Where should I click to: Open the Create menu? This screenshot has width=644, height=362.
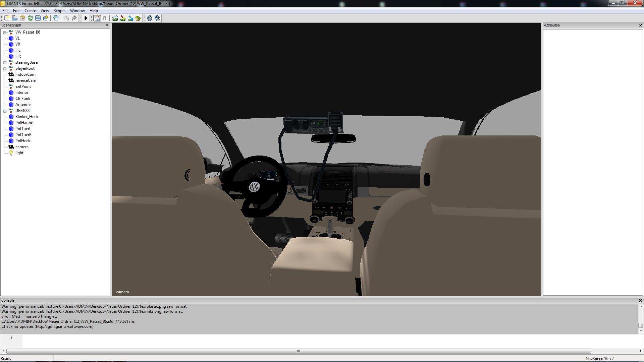pos(30,11)
